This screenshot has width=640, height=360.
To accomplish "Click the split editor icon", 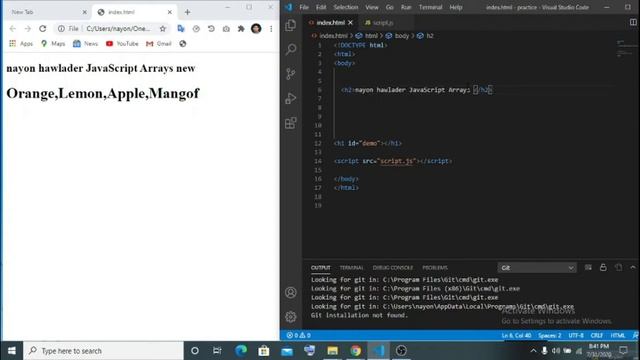I will (633, 22).
